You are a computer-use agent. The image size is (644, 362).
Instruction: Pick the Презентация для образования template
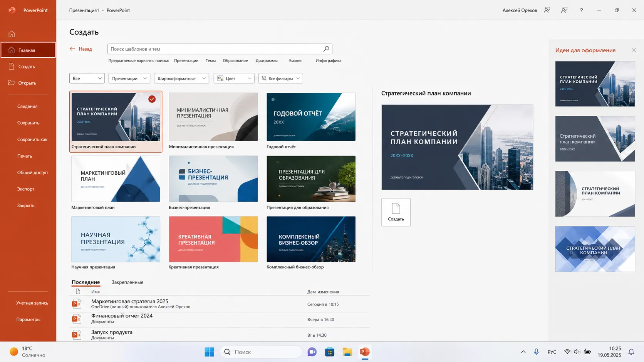(311, 178)
